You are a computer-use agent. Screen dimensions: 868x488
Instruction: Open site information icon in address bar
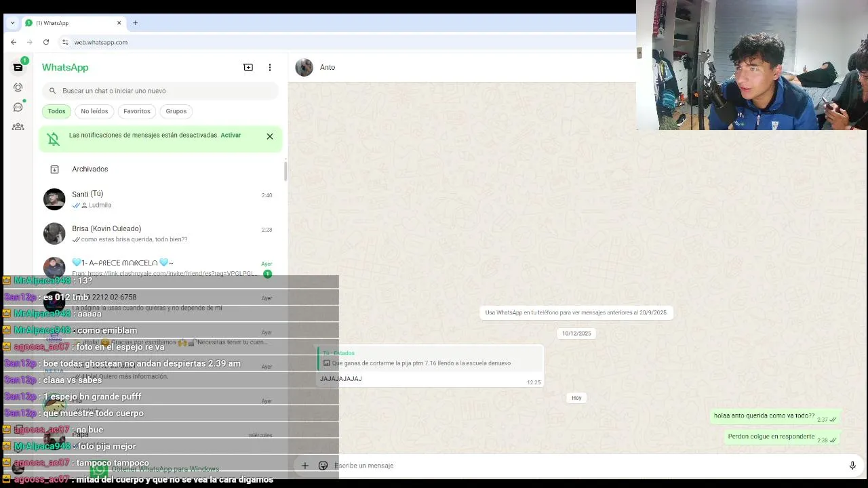click(x=65, y=42)
